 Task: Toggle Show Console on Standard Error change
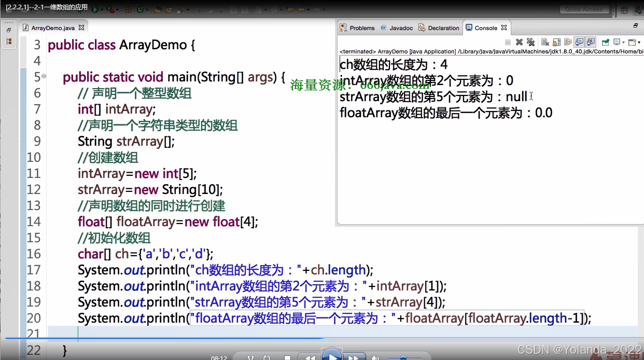tap(591, 43)
